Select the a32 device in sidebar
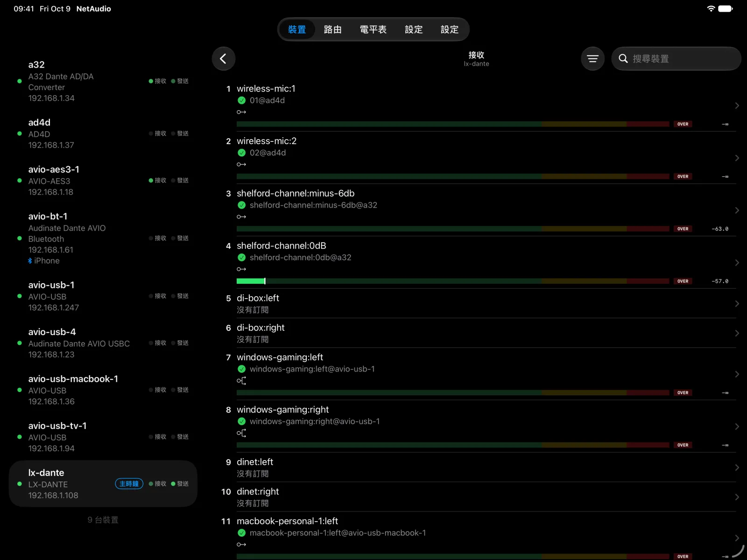Screen dimensions: 747x560 (103, 81)
